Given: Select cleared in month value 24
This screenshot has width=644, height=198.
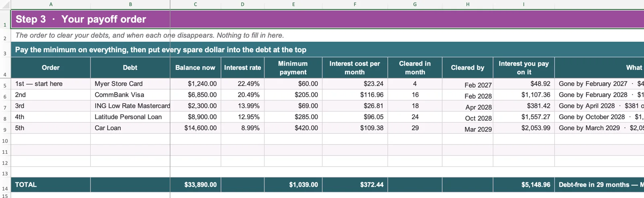Looking at the screenshot, I should (x=415, y=117).
